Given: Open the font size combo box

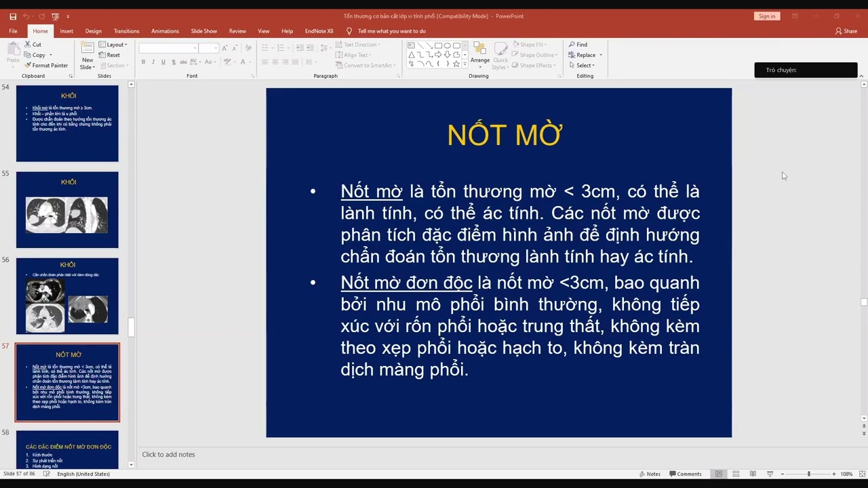Looking at the screenshot, I should point(208,47).
